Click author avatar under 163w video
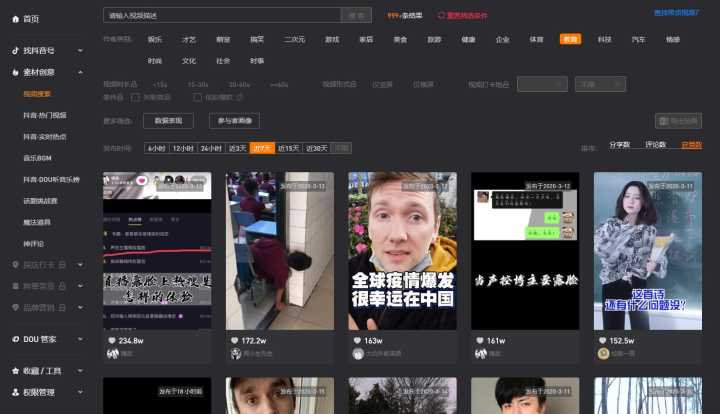The image size is (720, 414). coord(358,353)
